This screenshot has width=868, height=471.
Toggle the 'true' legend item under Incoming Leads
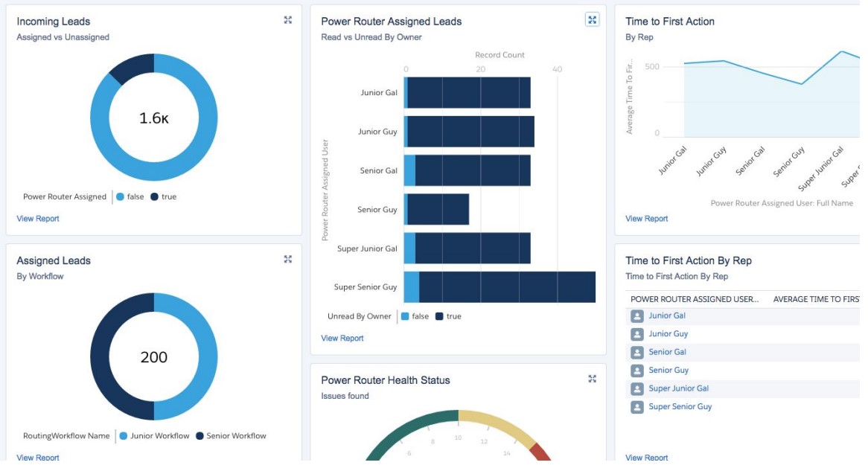(x=164, y=196)
